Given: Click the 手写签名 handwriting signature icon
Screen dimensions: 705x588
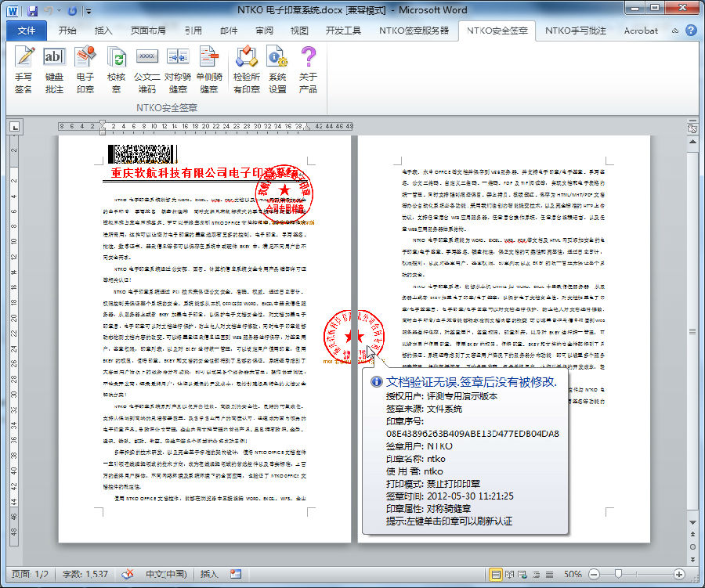Looking at the screenshot, I should [23, 70].
